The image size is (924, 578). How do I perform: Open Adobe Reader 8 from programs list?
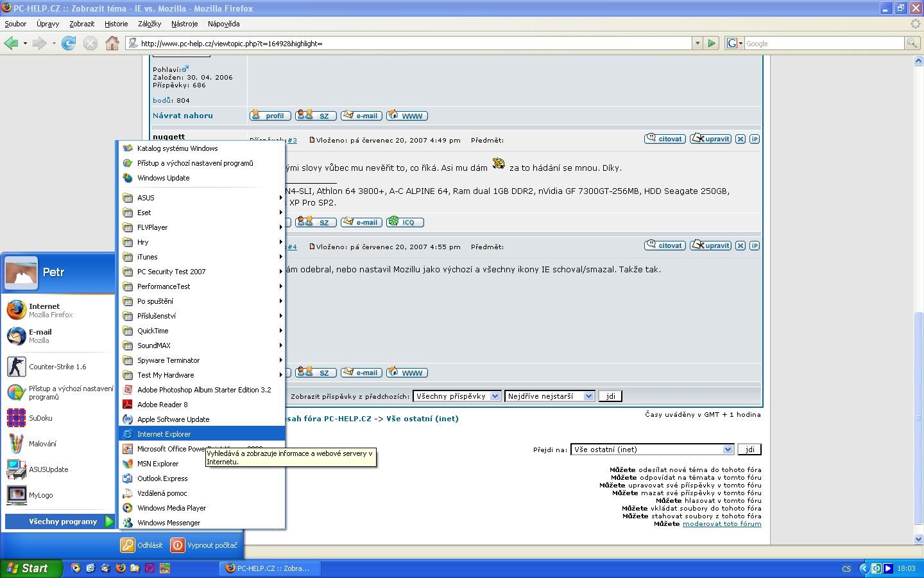(x=162, y=405)
